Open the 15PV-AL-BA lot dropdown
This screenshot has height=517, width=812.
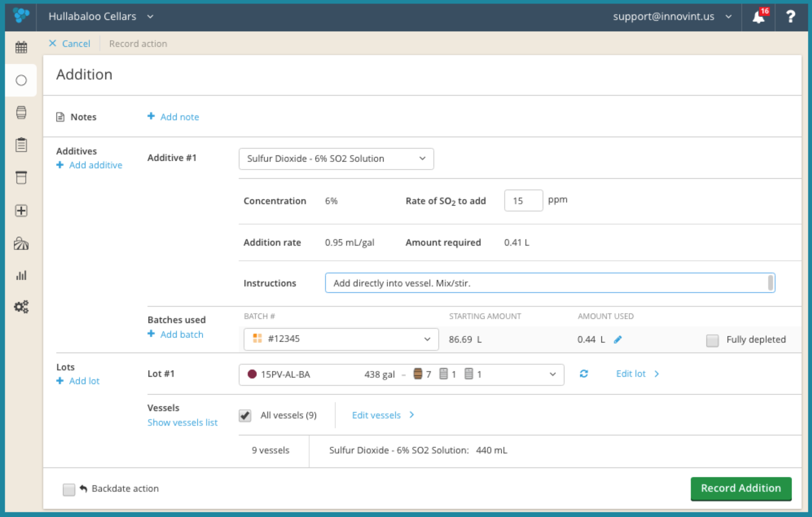coord(401,374)
